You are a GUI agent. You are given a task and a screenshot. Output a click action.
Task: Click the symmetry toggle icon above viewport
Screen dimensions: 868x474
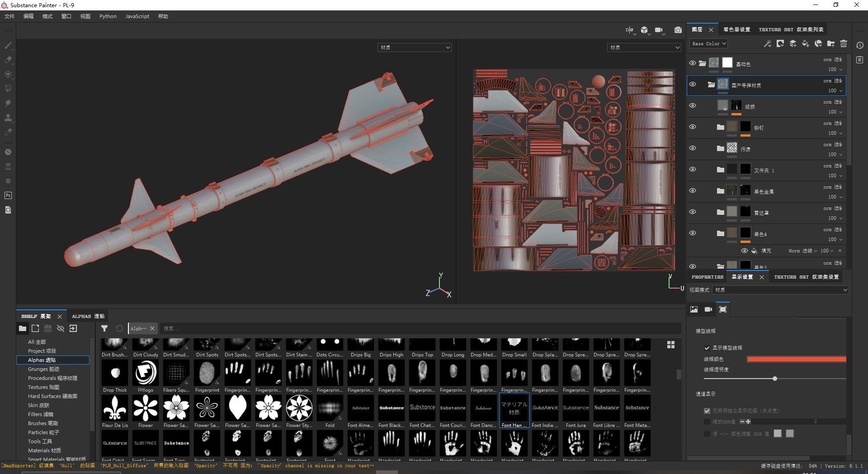(630, 30)
